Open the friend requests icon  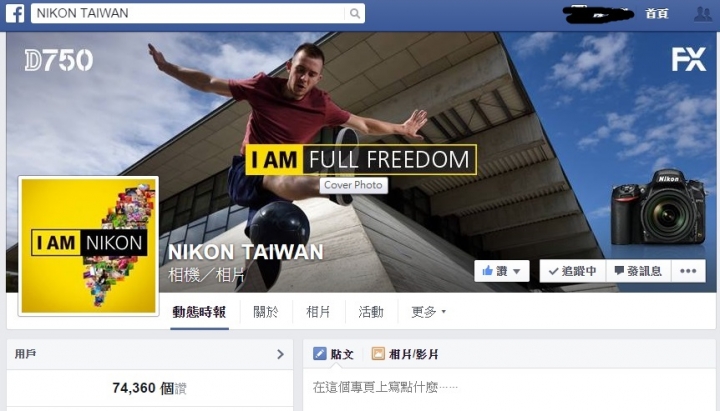703,14
